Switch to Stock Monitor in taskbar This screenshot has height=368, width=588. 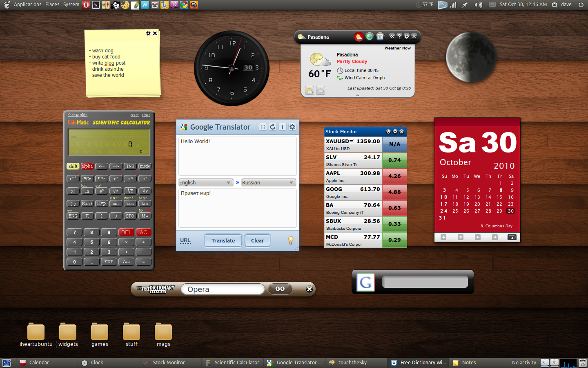tap(170, 363)
